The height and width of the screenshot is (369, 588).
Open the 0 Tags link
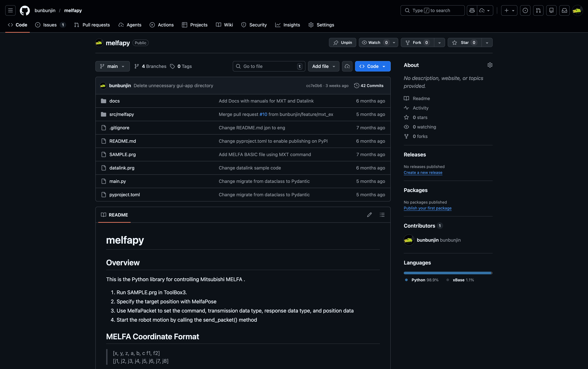pos(181,66)
